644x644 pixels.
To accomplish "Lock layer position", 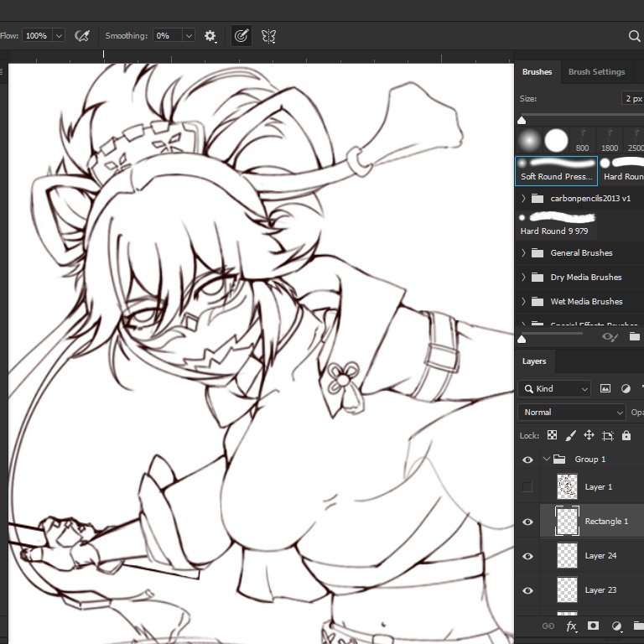I will [x=589, y=435].
